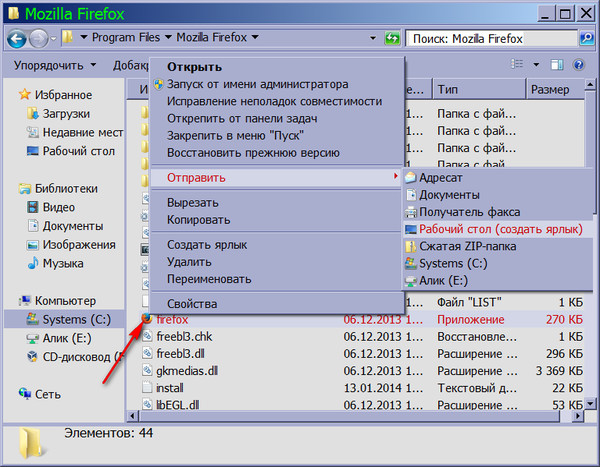Expand the Mozilla Firefox breadcrumb arrow
This screenshot has width=600, height=467.
click(255, 37)
